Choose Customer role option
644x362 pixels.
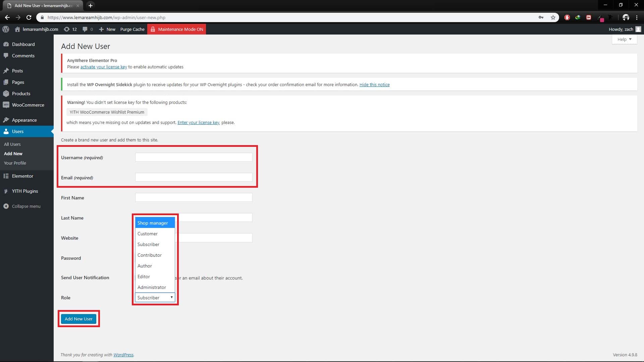(x=155, y=234)
